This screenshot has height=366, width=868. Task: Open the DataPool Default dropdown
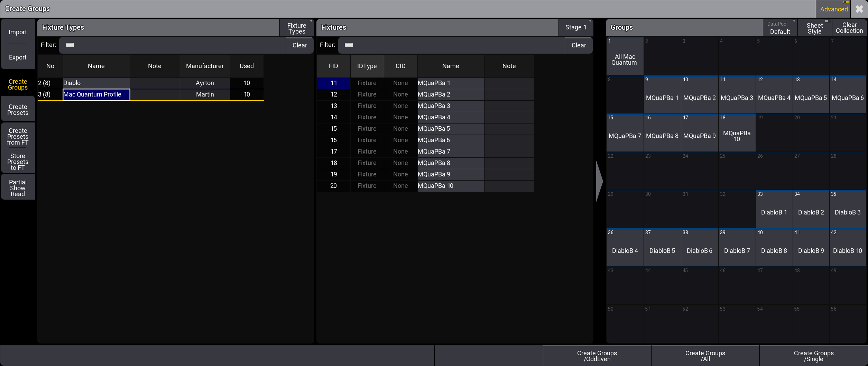tap(780, 28)
